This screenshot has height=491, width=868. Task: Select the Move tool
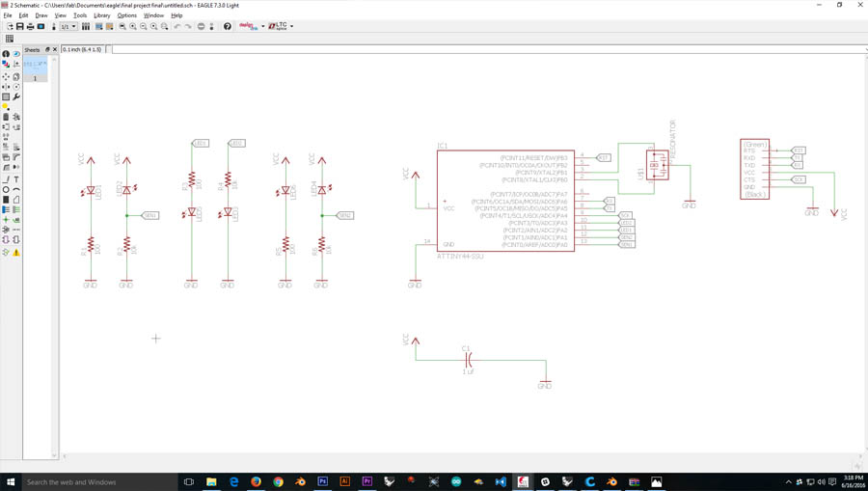(x=6, y=76)
